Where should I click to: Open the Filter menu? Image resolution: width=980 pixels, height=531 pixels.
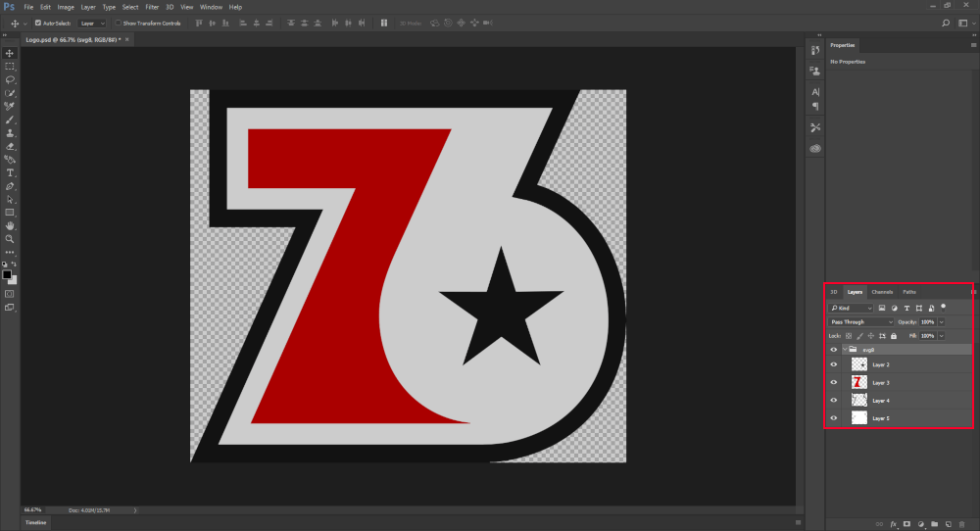click(x=152, y=7)
